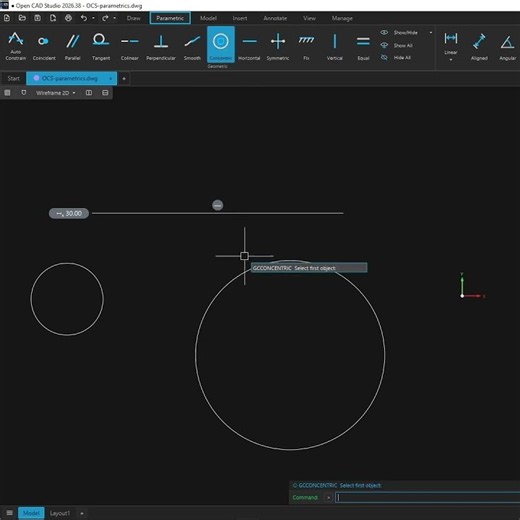
Task: Redo the last undone action
Action: click(x=105, y=18)
